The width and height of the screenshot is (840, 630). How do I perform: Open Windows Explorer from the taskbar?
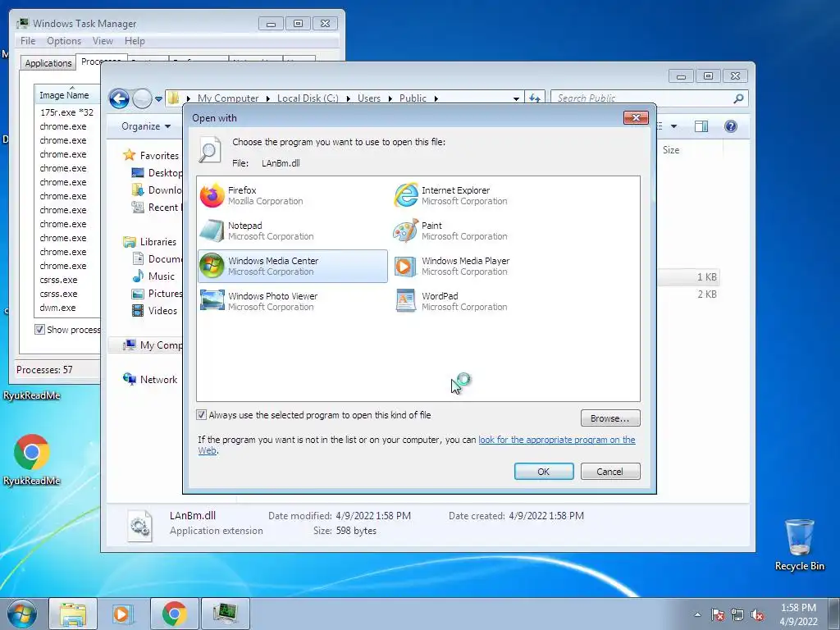pos(73,614)
